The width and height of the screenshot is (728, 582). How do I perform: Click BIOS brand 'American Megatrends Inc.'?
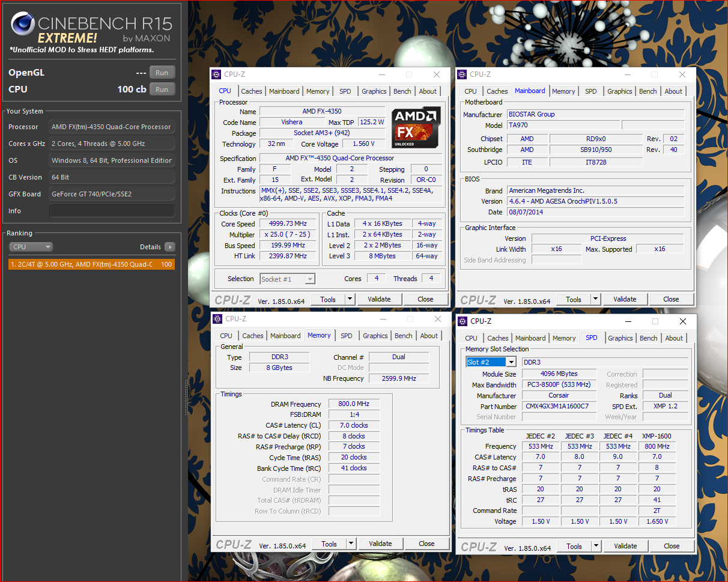tap(595, 190)
